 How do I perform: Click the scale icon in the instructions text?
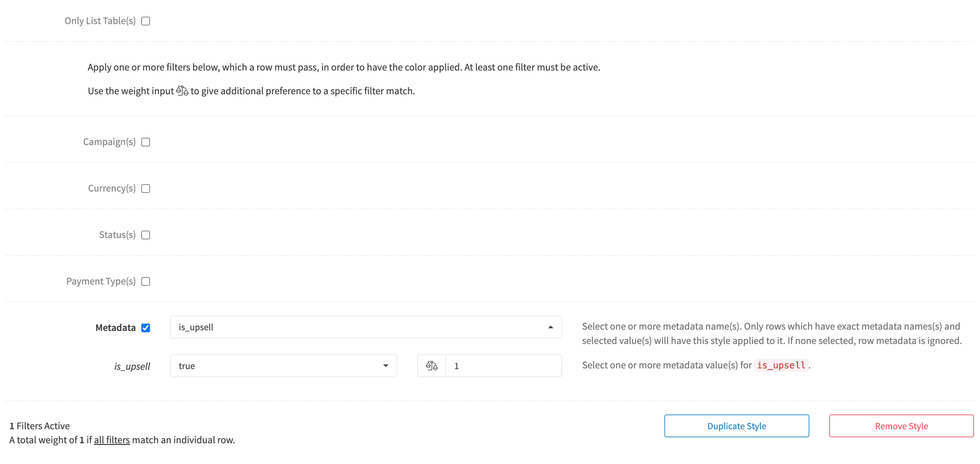point(182,91)
